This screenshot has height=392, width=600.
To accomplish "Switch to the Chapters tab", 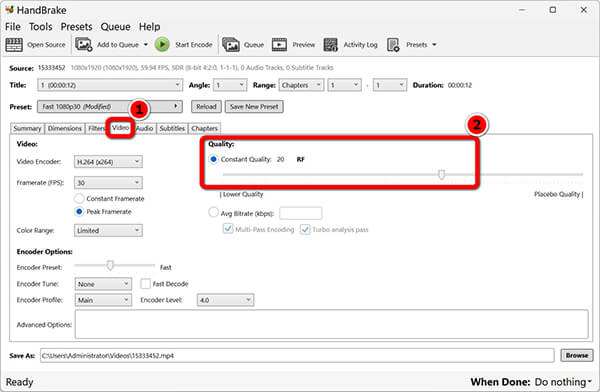I will pos(204,128).
